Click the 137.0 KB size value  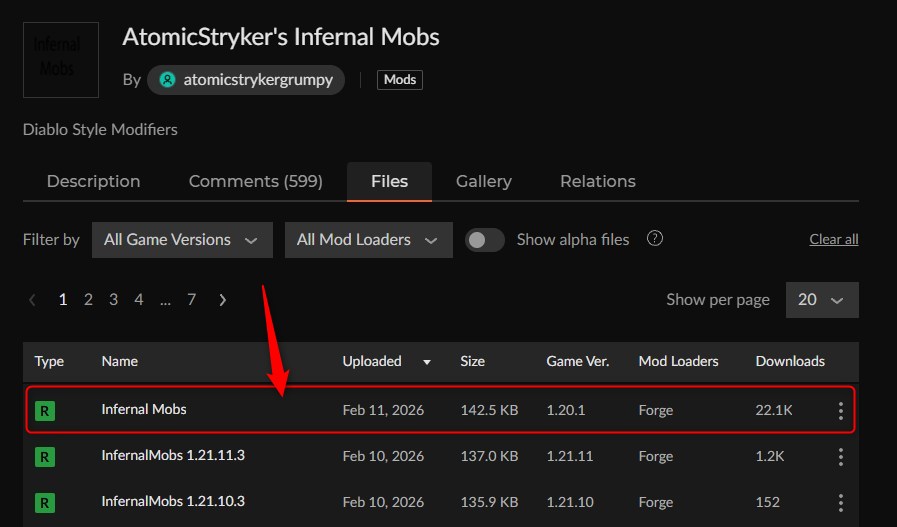click(x=489, y=456)
